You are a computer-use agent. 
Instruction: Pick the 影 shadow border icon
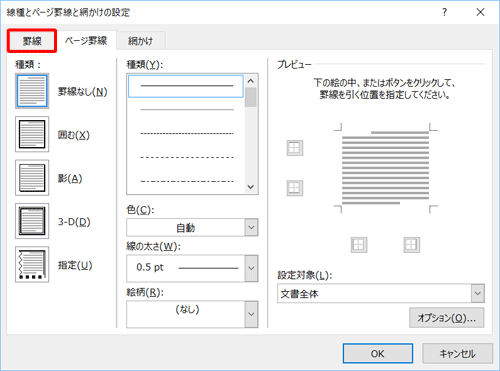click(32, 178)
